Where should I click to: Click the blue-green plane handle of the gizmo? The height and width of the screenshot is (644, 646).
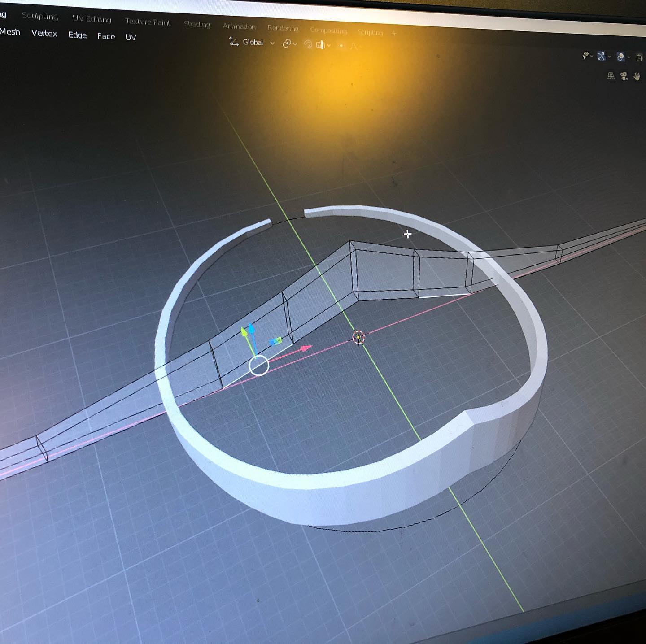pos(276,341)
